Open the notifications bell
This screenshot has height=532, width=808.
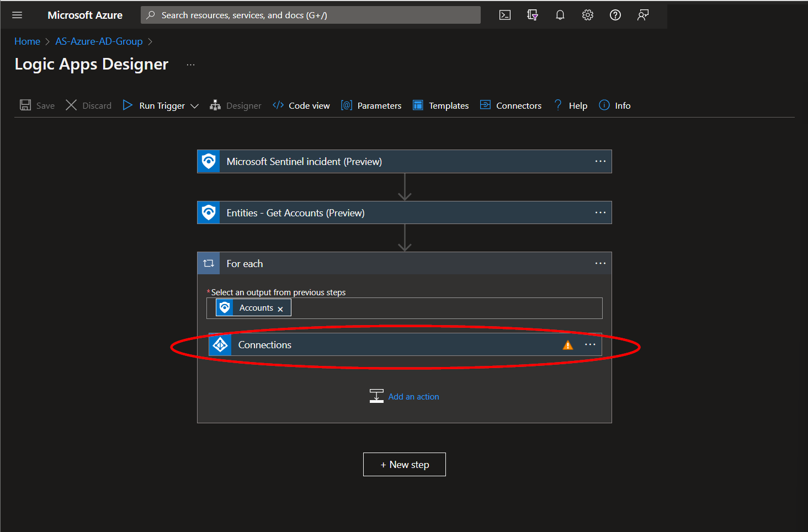click(560, 15)
